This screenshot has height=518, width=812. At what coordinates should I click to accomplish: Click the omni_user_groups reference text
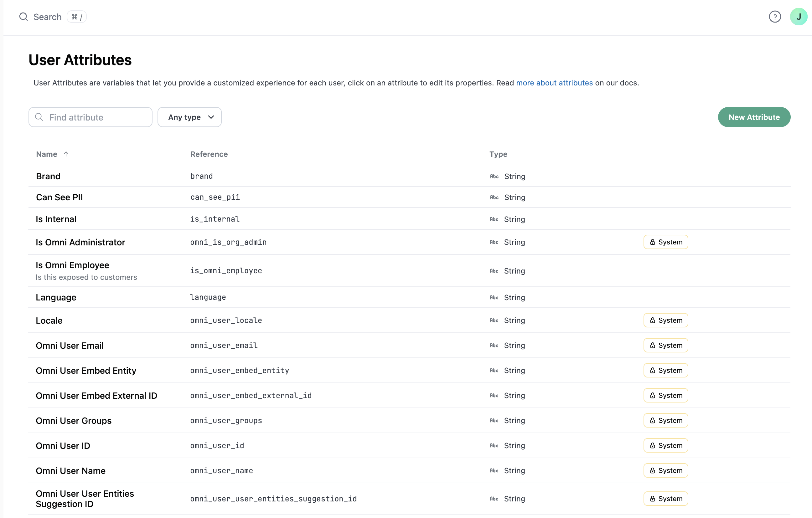226,420
